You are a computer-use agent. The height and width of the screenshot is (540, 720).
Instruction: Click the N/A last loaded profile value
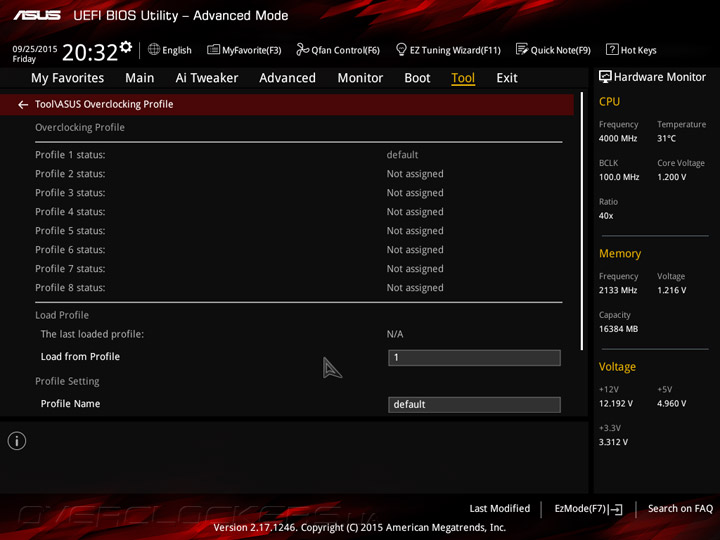point(395,334)
